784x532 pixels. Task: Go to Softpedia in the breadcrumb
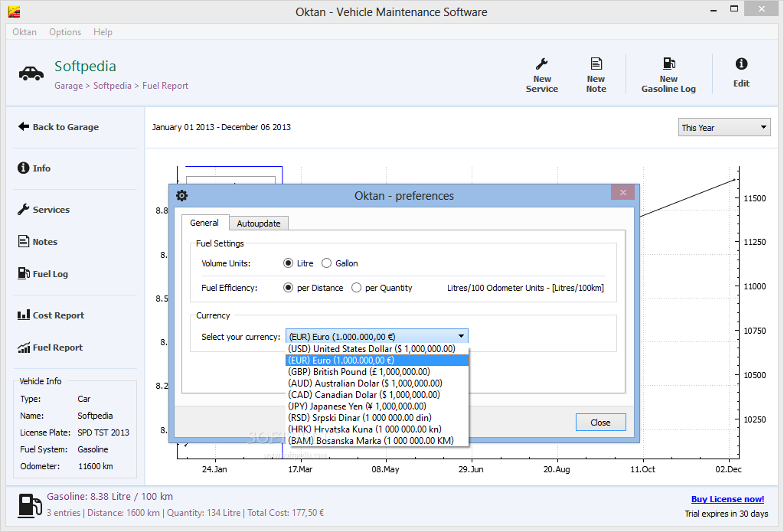(x=113, y=86)
